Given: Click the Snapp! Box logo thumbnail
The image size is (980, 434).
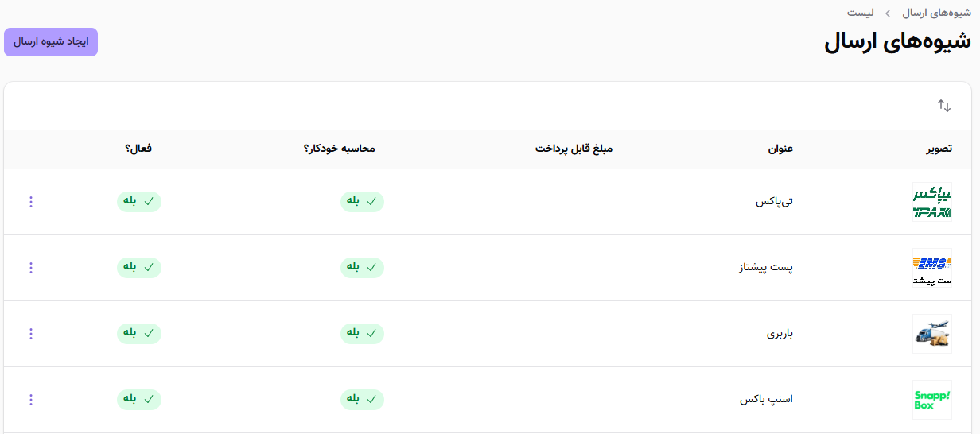Looking at the screenshot, I should click(x=931, y=399).
